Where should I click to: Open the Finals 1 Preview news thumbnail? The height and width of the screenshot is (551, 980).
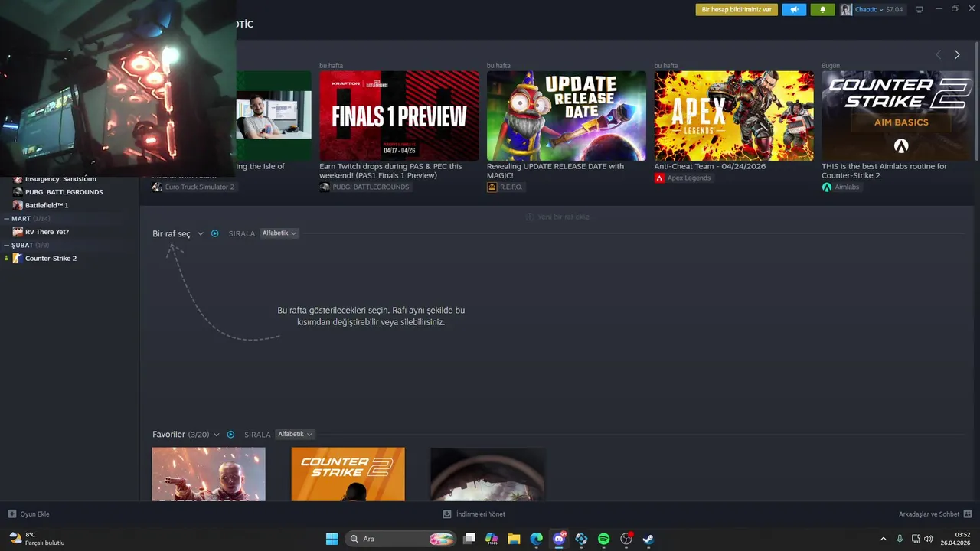[x=399, y=116]
